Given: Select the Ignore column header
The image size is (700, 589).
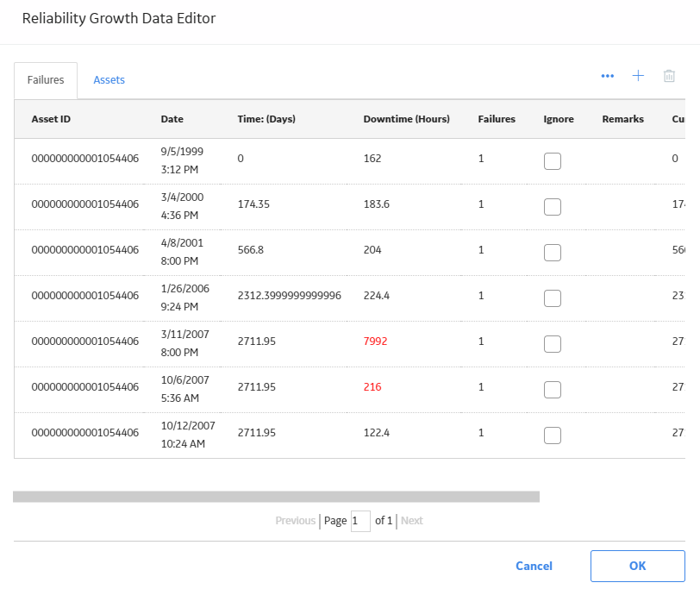Looking at the screenshot, I should [x=559, y=119].
